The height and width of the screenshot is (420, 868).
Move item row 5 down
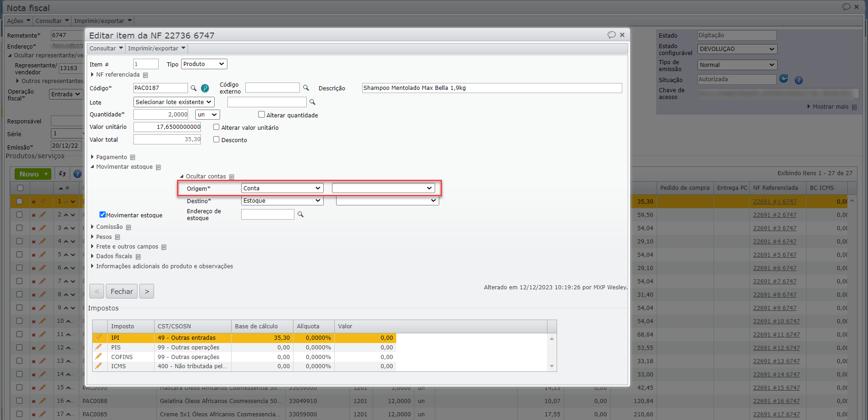coord(73,254)
